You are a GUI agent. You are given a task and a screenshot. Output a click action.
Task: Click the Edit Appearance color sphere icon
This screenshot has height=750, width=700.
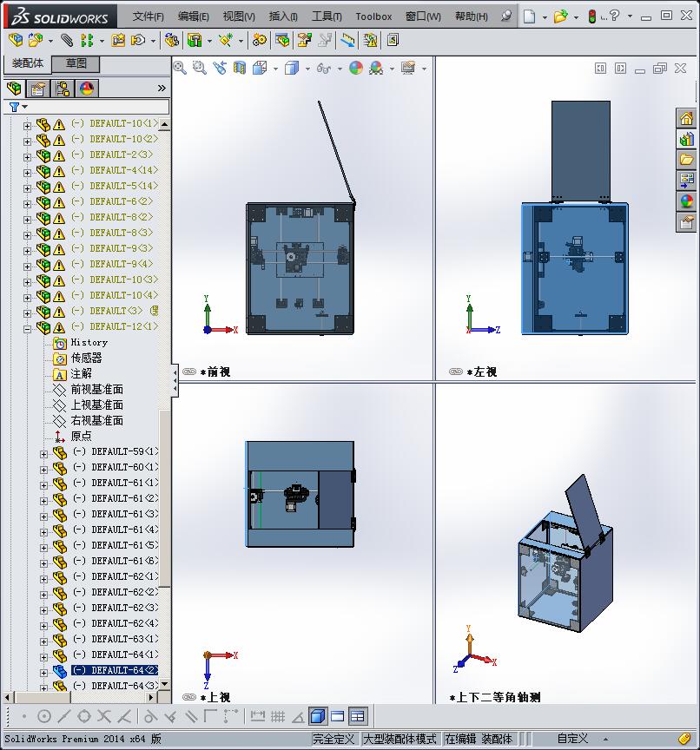(x=356, y=68)
